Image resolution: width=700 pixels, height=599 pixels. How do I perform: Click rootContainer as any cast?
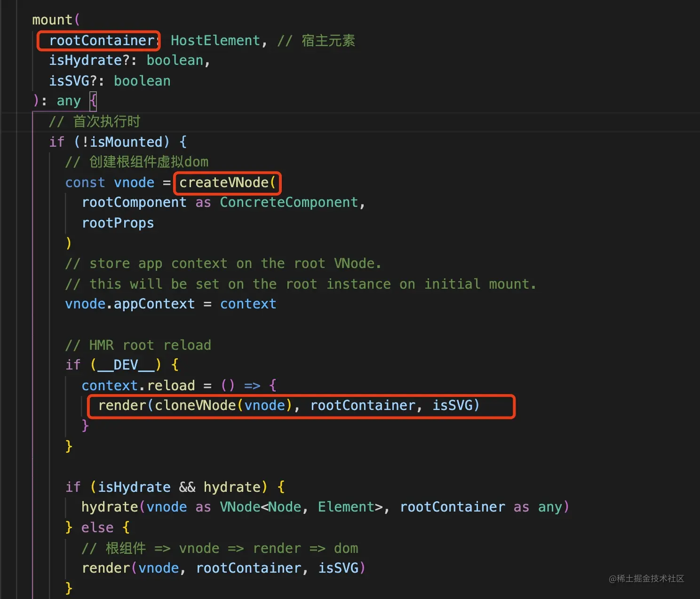tap(481, 507)
